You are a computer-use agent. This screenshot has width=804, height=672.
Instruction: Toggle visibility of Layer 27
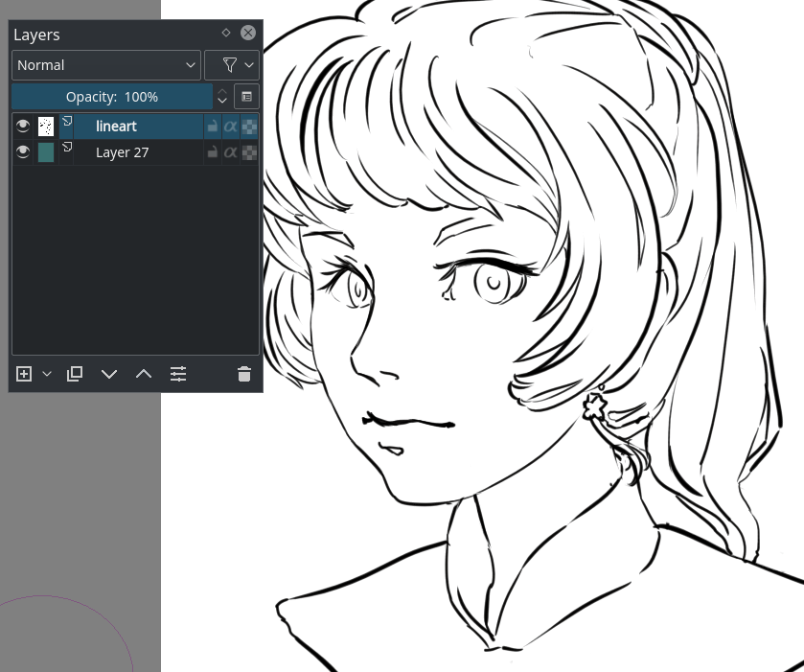22,151
